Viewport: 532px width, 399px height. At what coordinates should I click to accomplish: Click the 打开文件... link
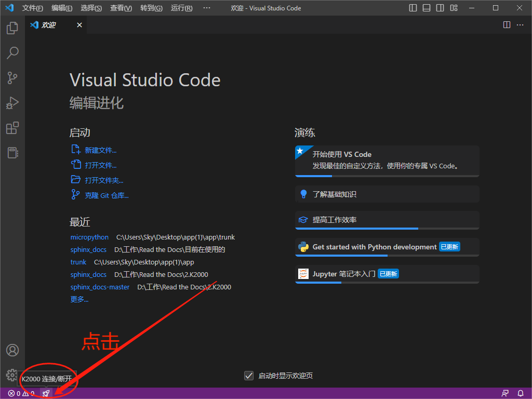coord(100,165)
